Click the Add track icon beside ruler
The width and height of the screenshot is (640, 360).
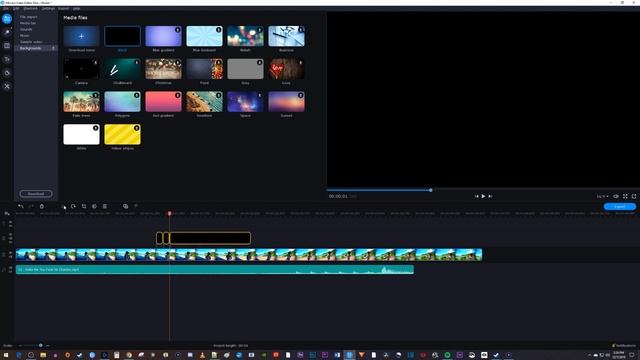(7, 213)
